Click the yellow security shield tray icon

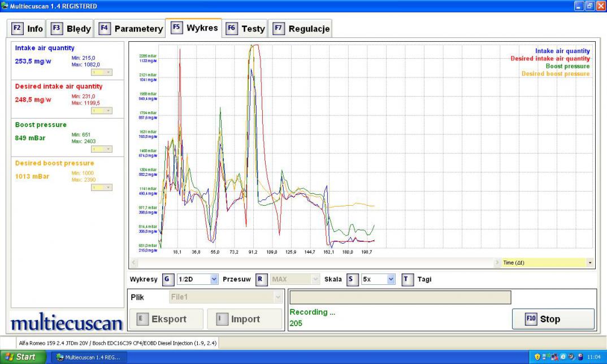click(x=537, y=357)
